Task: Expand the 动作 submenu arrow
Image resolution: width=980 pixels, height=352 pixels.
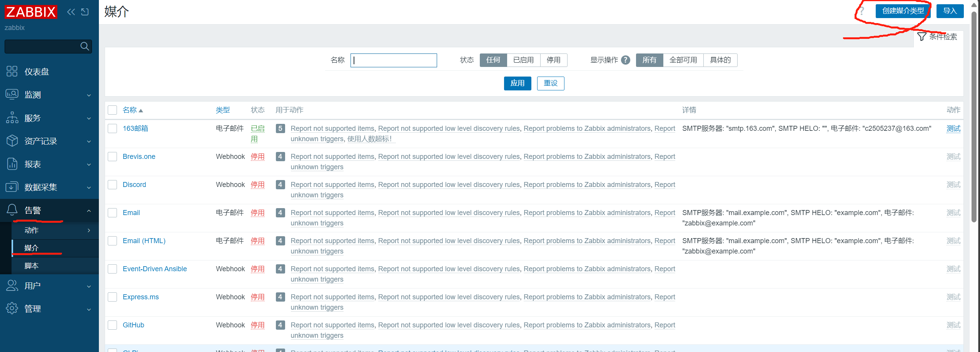Action: 89,230
